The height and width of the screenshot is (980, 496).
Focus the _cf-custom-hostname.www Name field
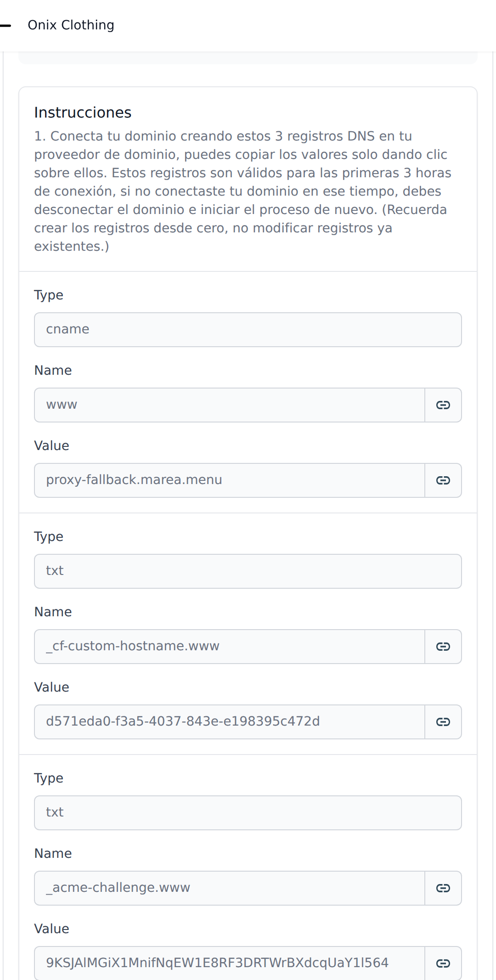pos(229,647)
